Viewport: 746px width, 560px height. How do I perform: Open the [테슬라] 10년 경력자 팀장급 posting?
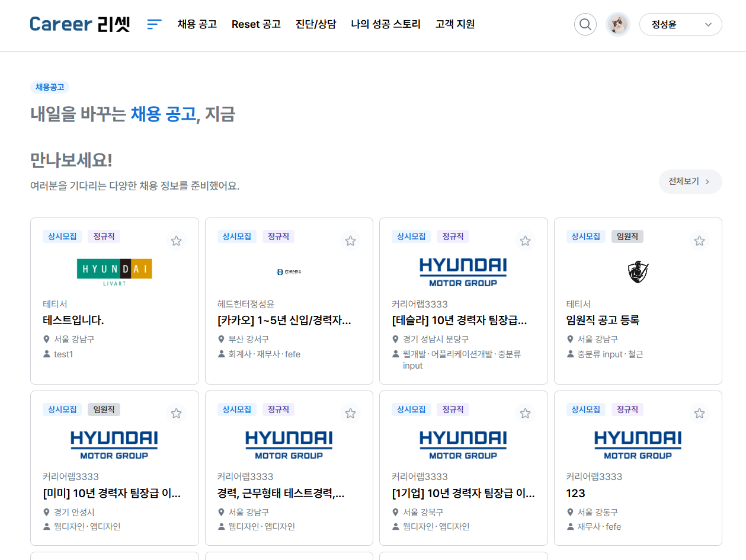(x=459, y=321)
